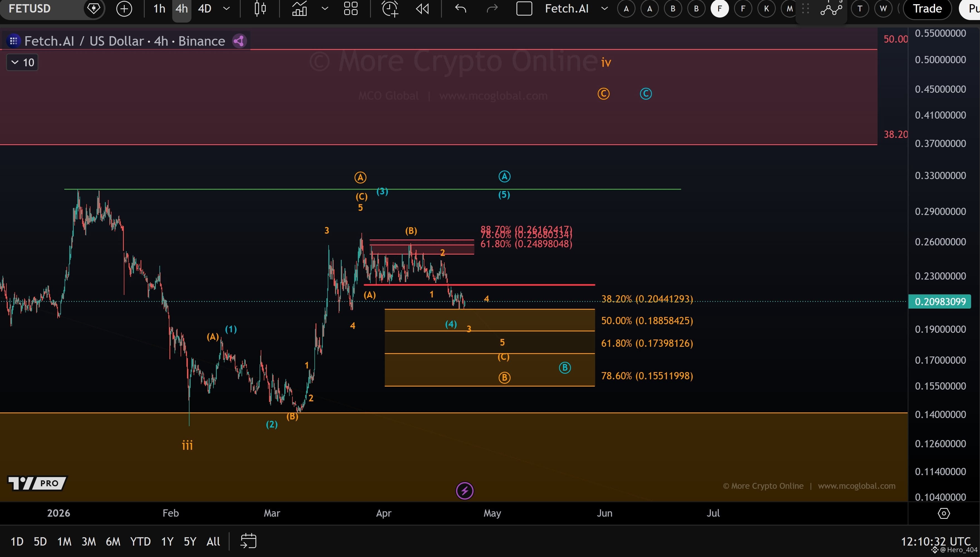980x557 pixels.
Task: Toggle the highlighted F quick-access circle
Action: pyautogui.click(x=720, y=8)
